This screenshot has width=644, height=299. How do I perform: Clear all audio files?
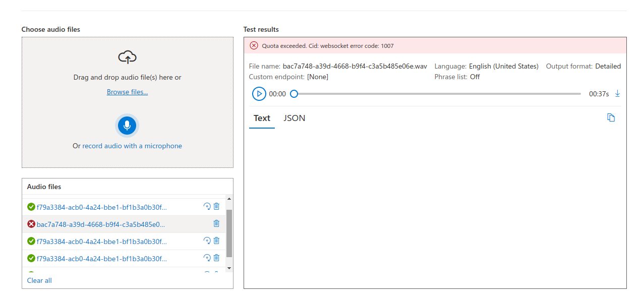coord(39,280)
